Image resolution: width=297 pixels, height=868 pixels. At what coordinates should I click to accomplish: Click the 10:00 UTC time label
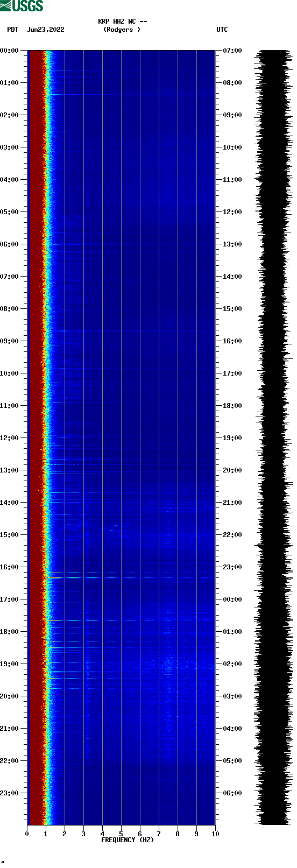click(232, 147)
